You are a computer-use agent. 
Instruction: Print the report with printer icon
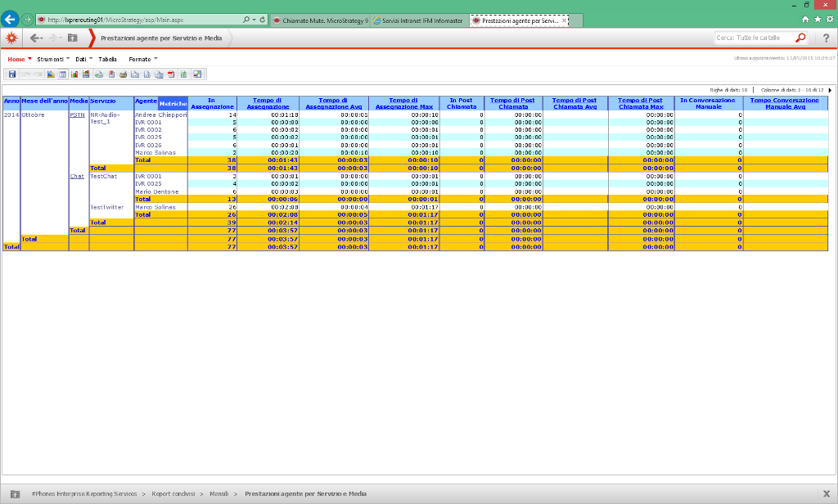point(124,74)
